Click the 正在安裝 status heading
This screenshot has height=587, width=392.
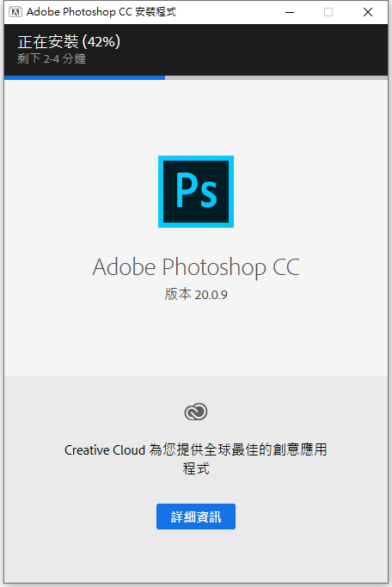[x=48, y=41]
